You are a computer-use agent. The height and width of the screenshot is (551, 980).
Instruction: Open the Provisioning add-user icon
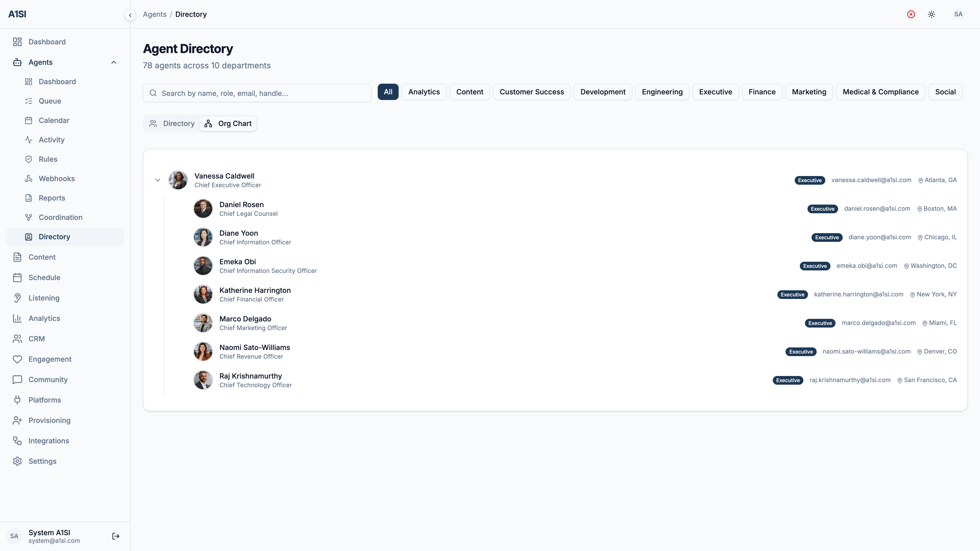tap(17, 421)
